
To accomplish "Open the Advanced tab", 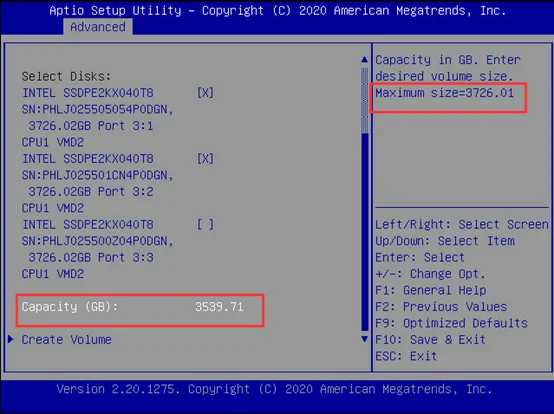I will pyautogui.click(x=98, y=27).
